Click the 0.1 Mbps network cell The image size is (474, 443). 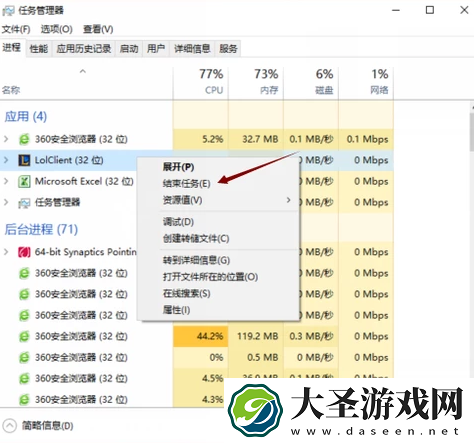coord(366,139)
